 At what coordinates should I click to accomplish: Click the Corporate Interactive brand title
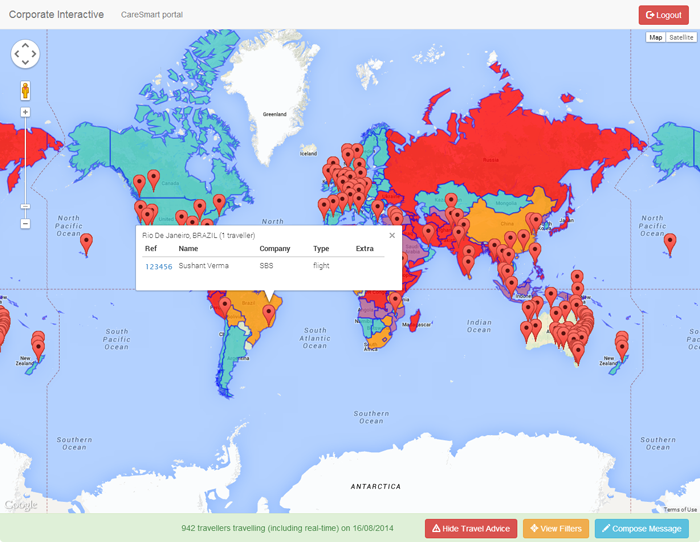pos(56,15)
